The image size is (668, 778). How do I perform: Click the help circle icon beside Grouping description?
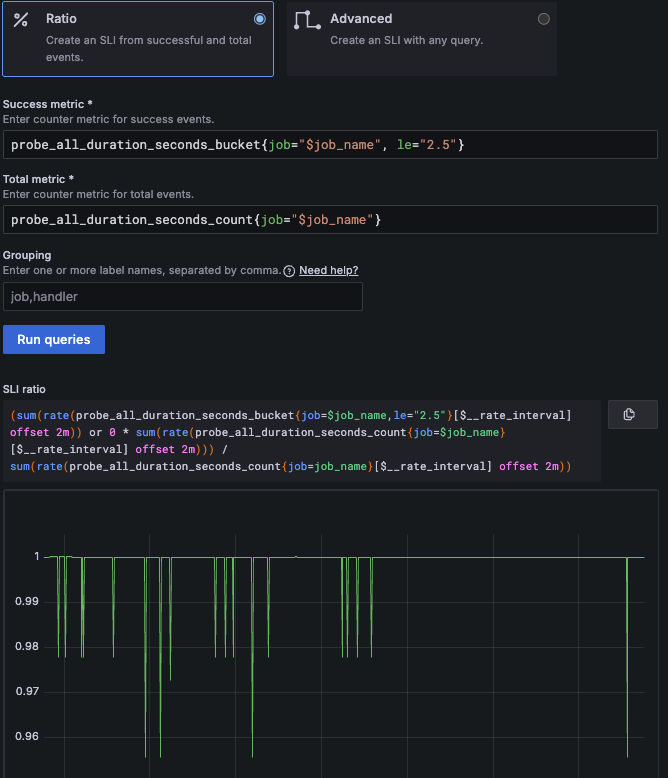click(x=289, y=271)
